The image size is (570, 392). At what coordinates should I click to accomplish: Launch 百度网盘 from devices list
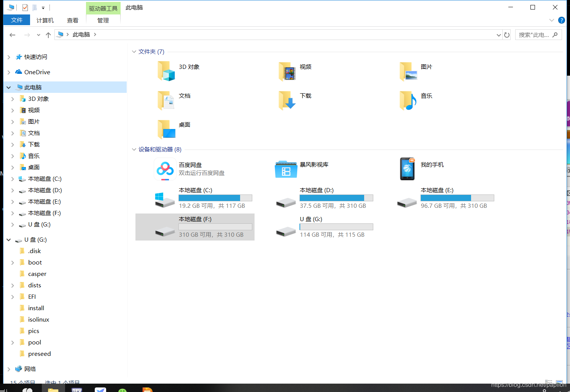click(x=165, y=169)
